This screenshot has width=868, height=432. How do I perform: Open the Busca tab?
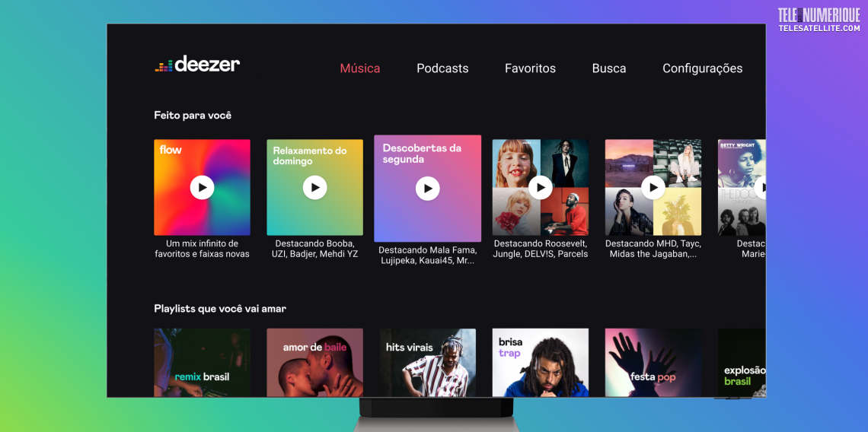click(x=609, y=68)
